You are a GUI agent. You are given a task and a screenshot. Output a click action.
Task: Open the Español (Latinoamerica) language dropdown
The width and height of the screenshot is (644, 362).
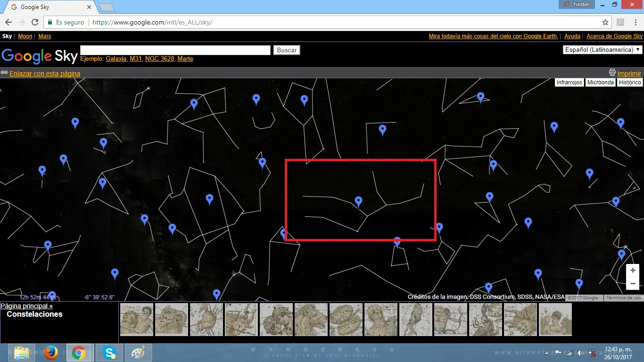pyautogui.click(x=603, y=49)
